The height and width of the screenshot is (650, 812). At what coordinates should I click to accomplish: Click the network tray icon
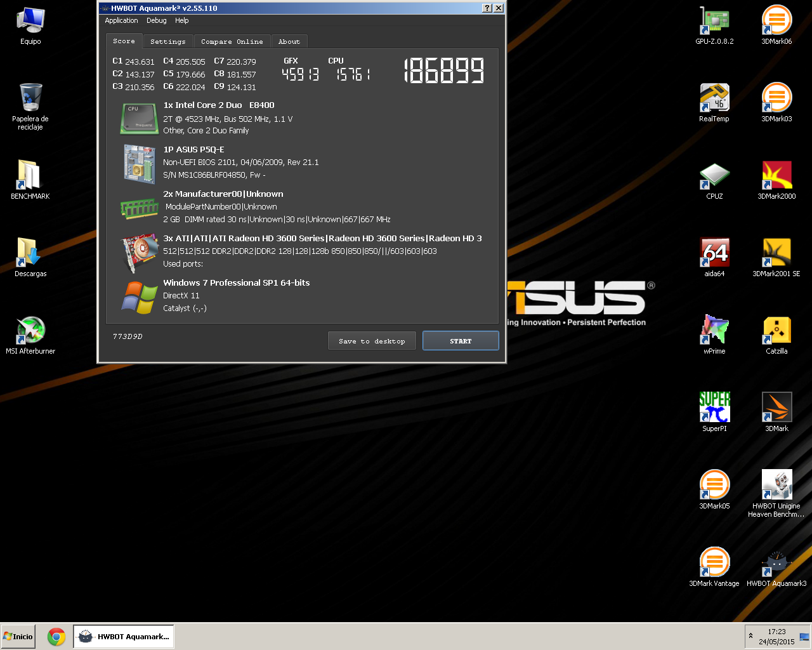pyautogui.click(x=804, y=637)
